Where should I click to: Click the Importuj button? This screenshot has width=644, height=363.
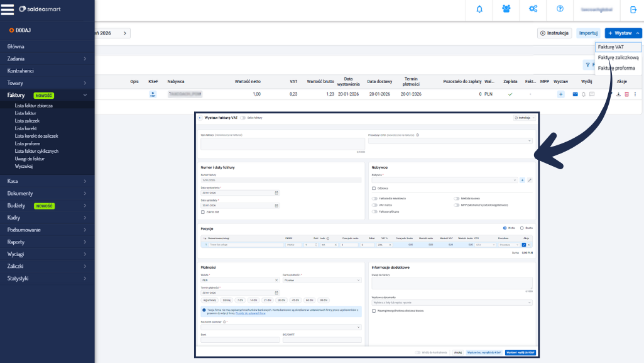point(588,33)
